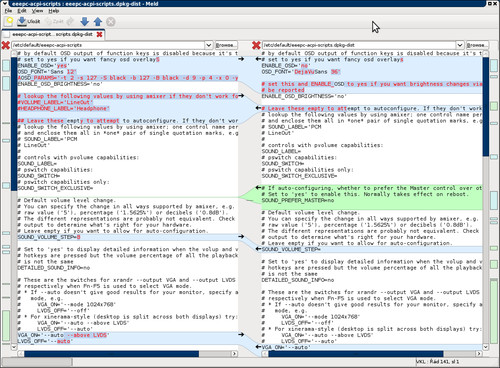Pull empty SOUND_VOLUME_STEP= to left

tap(258, 249)
